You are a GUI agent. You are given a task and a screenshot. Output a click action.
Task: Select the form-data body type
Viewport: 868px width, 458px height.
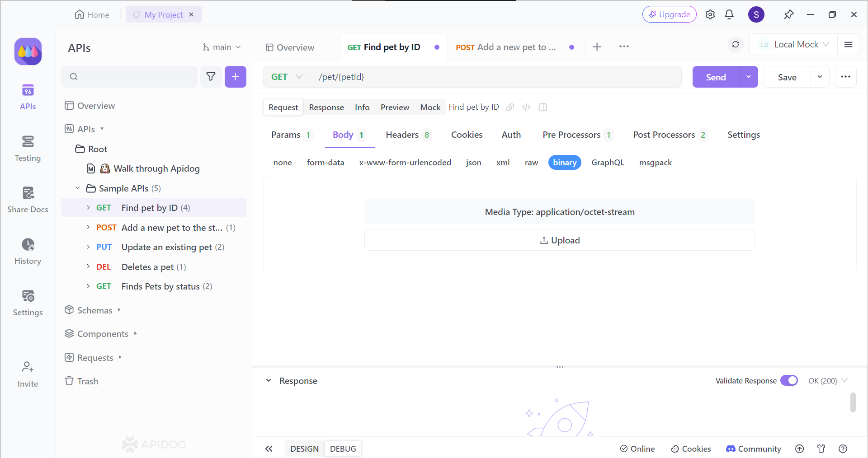coord(325,163)
